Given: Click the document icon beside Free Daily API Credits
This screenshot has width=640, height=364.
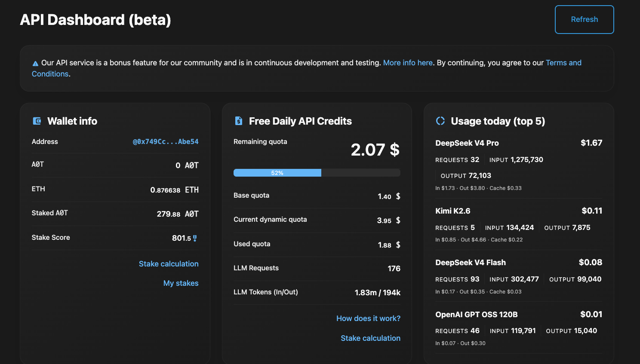Looking at the screenshot, I should pos(239,121).
